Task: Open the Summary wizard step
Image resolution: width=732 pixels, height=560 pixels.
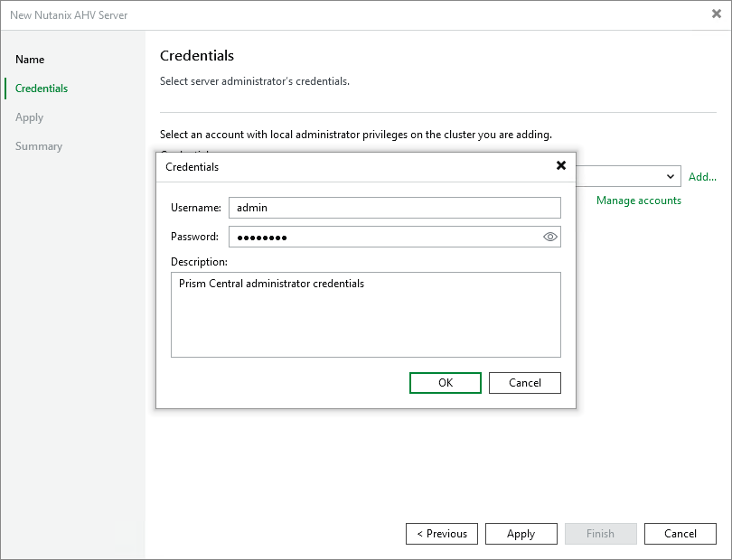Action: (x=39, y=145)
